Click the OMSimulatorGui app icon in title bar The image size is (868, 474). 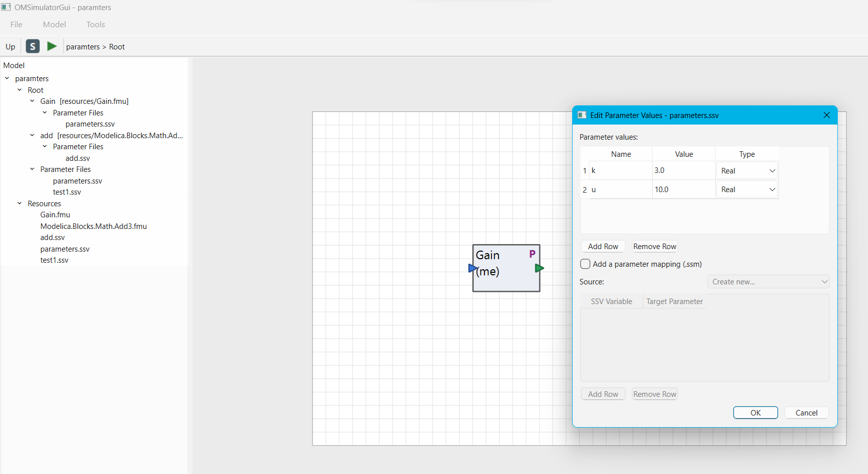click(x=6, y=7)
